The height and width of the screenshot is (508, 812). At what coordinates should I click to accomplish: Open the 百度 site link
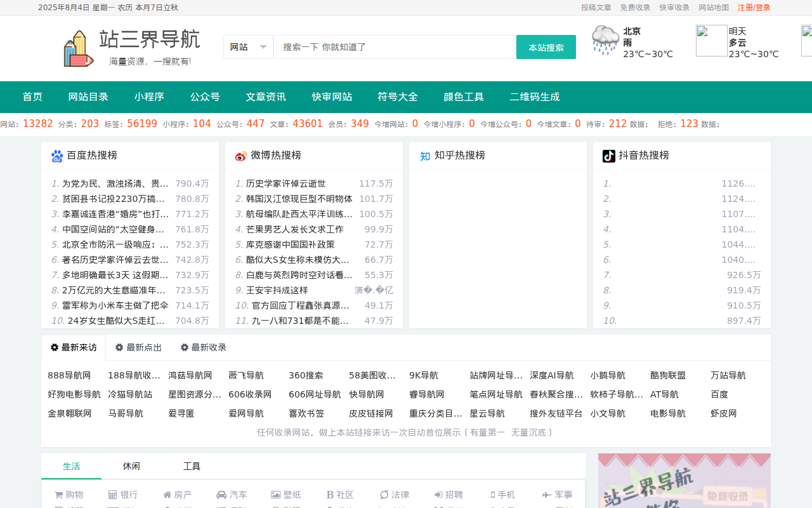[719, 394]
